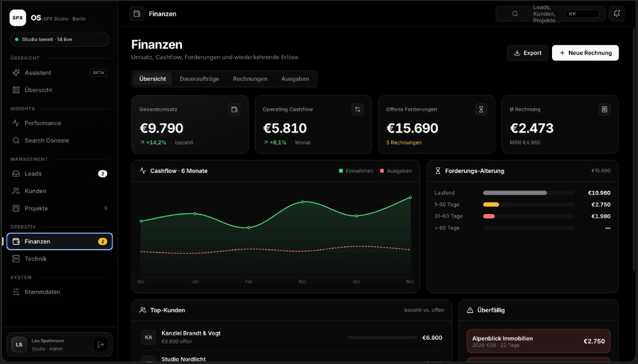Switch to the Übersicht tab
Screen dimensions: 638x364
(153, 79)
